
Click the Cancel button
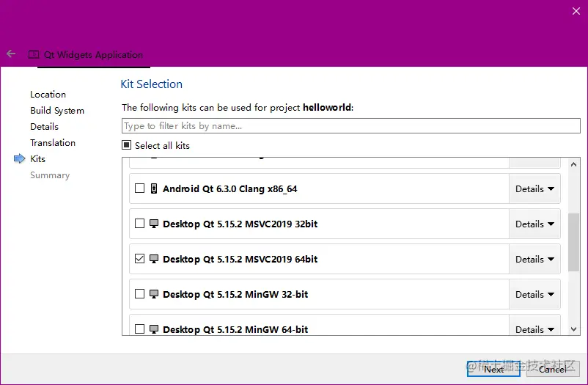553,369
